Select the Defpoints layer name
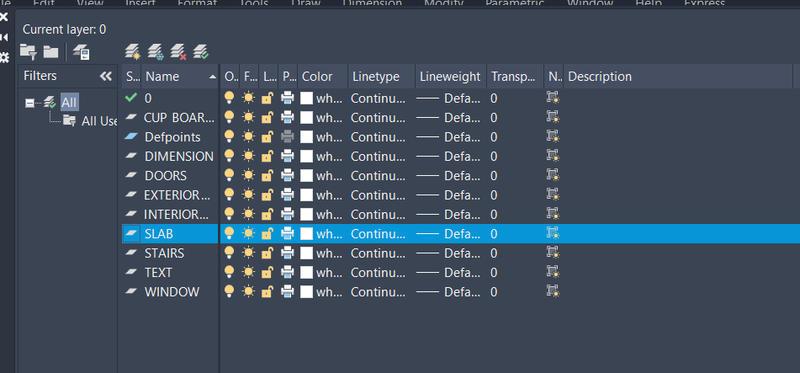The height and width of the screenshot is (373, 800). [x=172, y=137]
